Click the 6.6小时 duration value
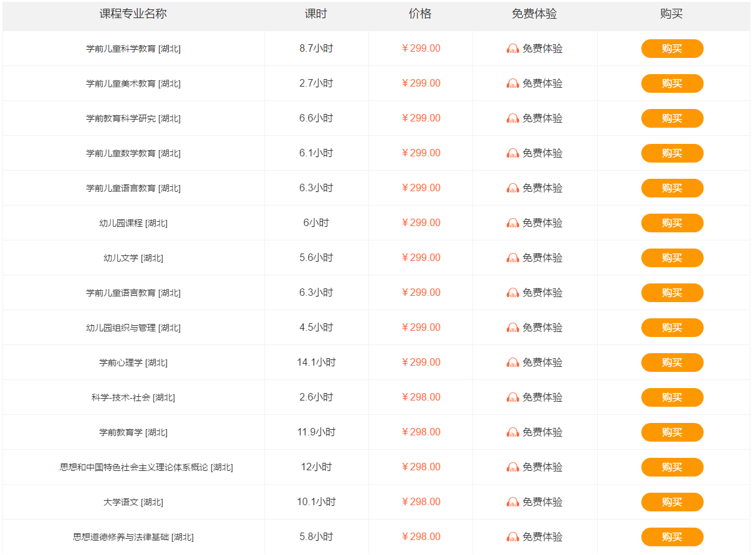Screen dimensions: 756x555 [x=316, y=118]
